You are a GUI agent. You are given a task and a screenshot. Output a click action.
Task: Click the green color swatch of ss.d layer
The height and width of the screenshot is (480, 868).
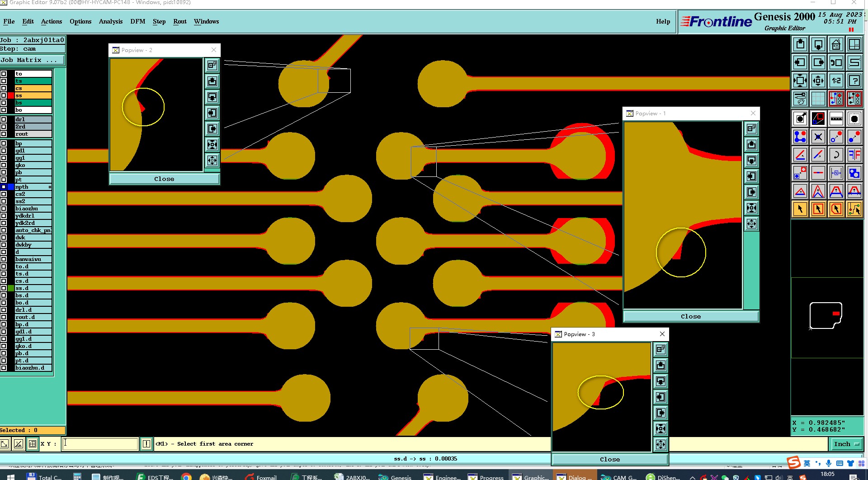coord(11,288)
